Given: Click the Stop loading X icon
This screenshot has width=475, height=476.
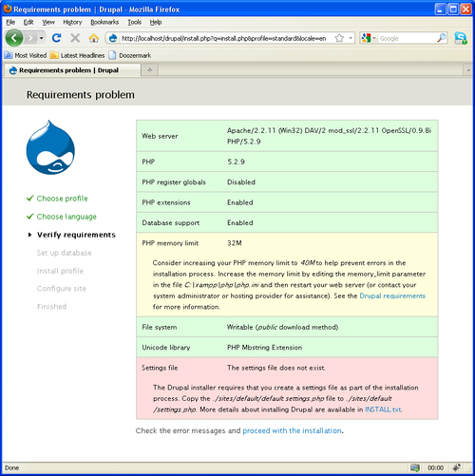Looking at the screenshot, I should pyautogui.click(x=75, y=38).
